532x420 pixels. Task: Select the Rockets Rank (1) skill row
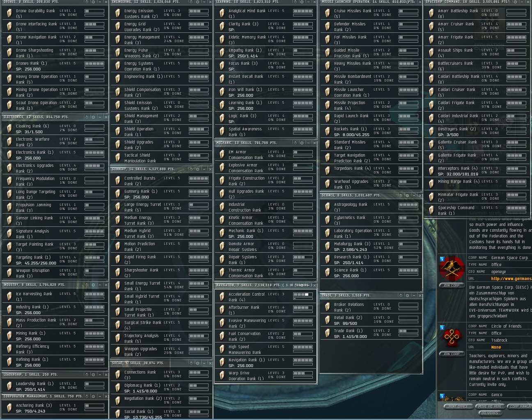click(x=371, y=132)
